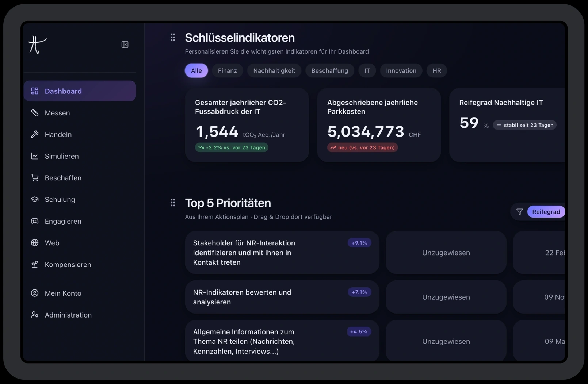Click drag handle beside Top 5 Prioritäten
The height and width of the screenshot is (384, 588).
coord(173,203)
